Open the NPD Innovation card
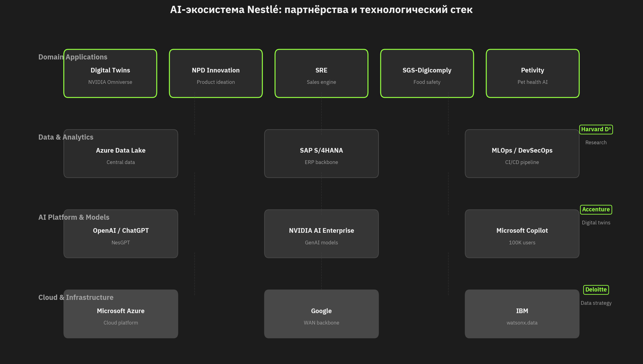 point(216,73)
